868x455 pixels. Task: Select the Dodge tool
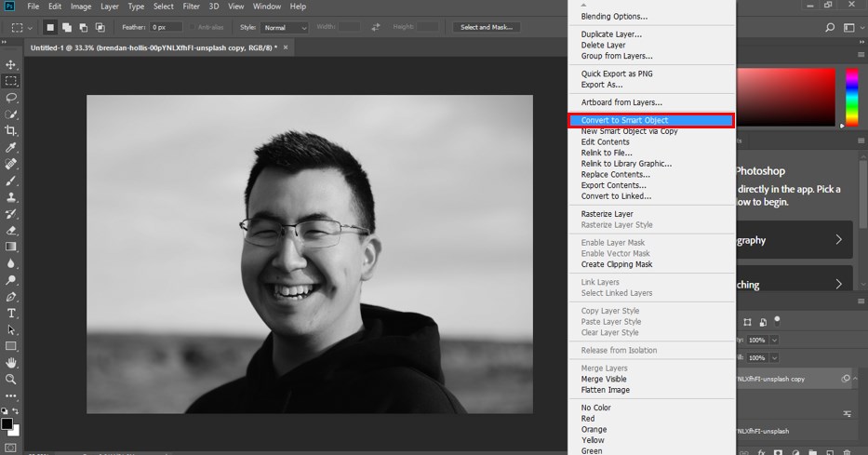(x=10, y=280)
